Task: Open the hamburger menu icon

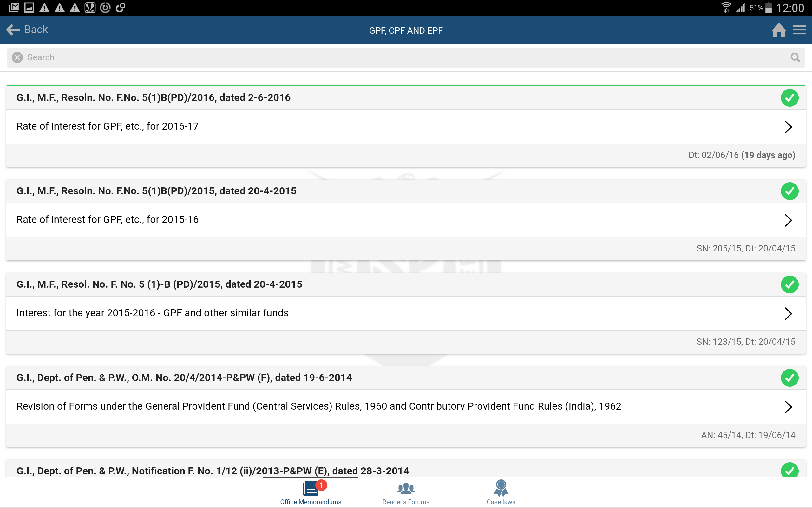Action: coord(799,30)
